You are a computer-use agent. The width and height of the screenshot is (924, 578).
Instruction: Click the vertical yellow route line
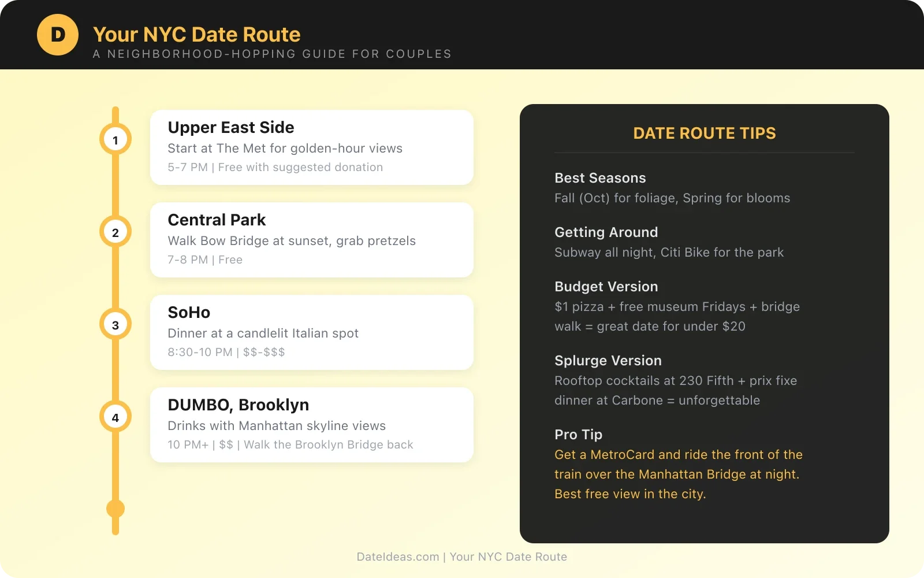pyautogui.click(x=115, y=185)
